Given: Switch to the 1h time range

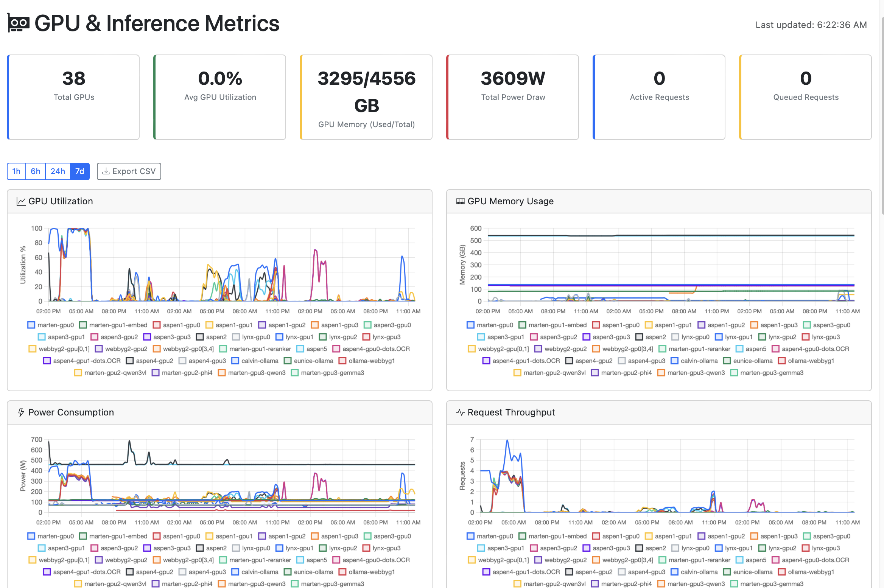Looking at the screenshot, I should tap(16, 171).
